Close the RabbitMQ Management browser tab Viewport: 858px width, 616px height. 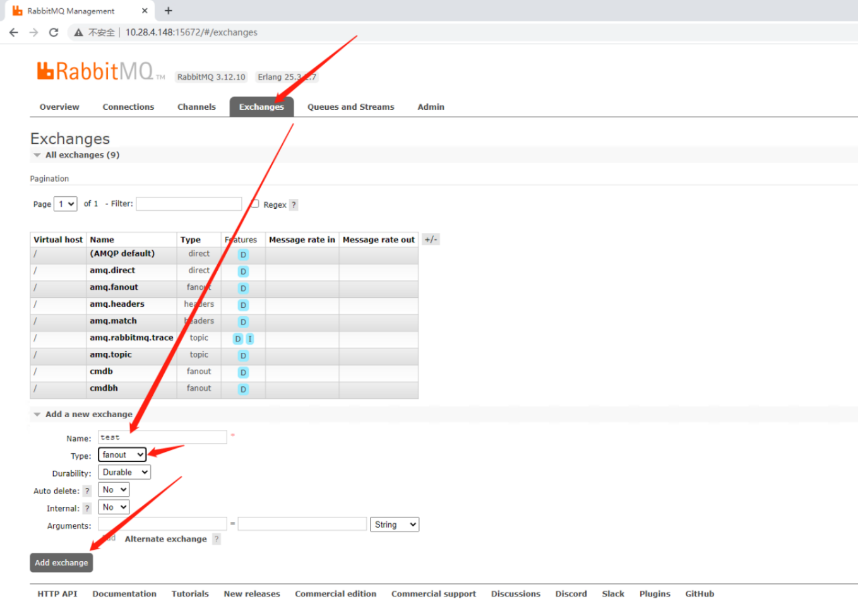tap(145, 11)
